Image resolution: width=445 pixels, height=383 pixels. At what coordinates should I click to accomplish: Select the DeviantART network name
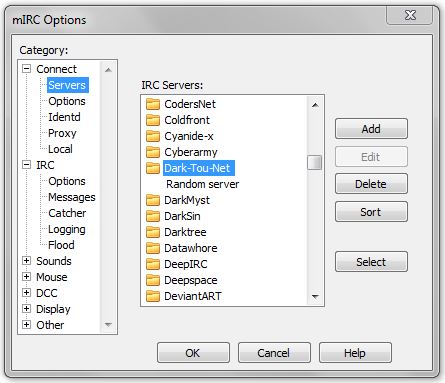tap(193, 296)
